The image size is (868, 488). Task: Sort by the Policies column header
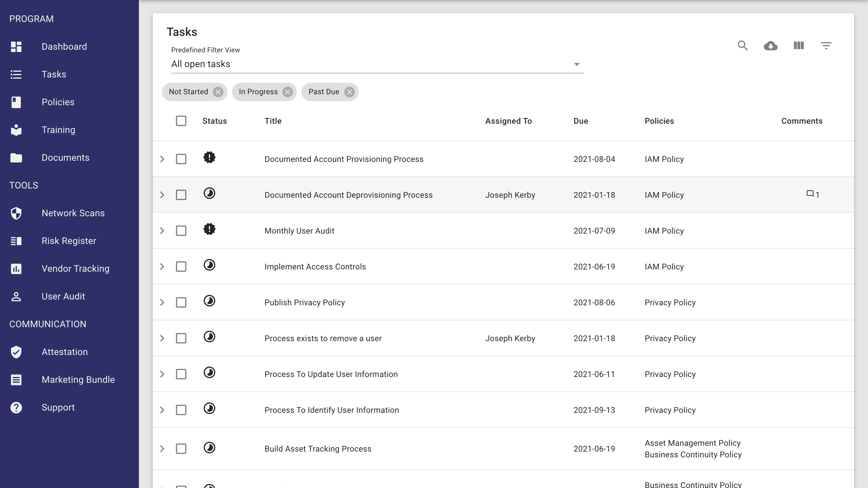point(659,121)
